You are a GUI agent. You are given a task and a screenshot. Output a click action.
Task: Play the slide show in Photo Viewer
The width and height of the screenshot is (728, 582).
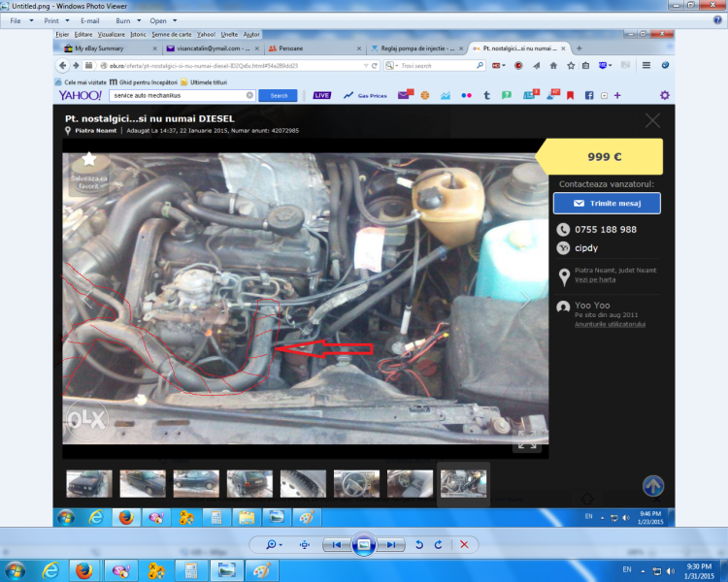(363, 545)
